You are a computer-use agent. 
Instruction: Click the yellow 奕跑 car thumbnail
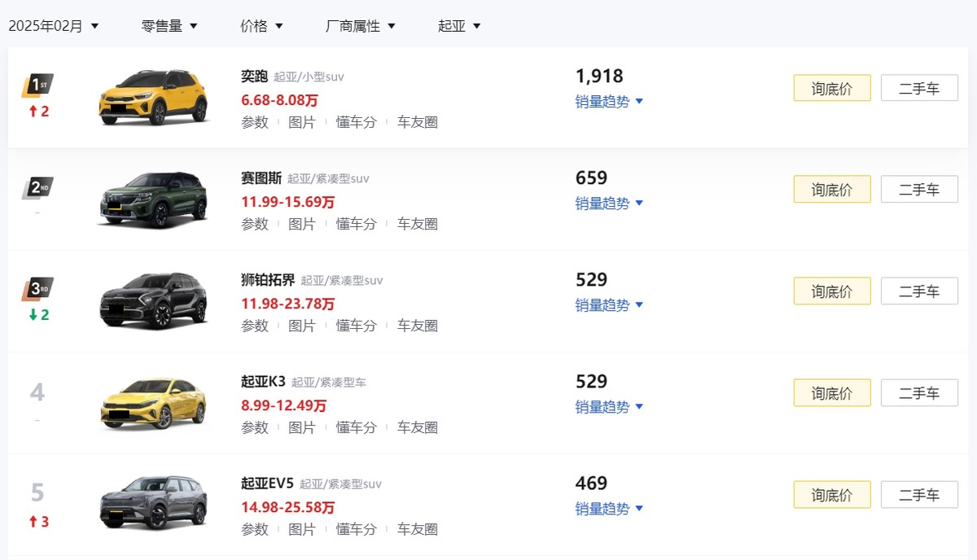[x=153, y=96]
